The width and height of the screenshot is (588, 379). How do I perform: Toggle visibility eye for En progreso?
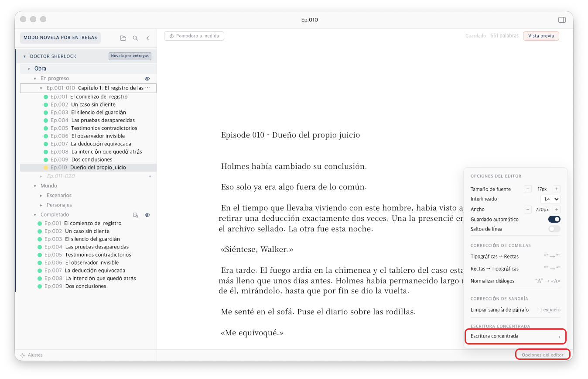pos(147,79)
